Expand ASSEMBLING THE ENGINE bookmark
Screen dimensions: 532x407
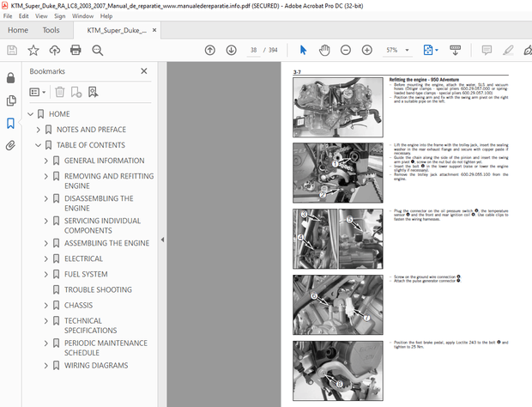pos(46,243)
